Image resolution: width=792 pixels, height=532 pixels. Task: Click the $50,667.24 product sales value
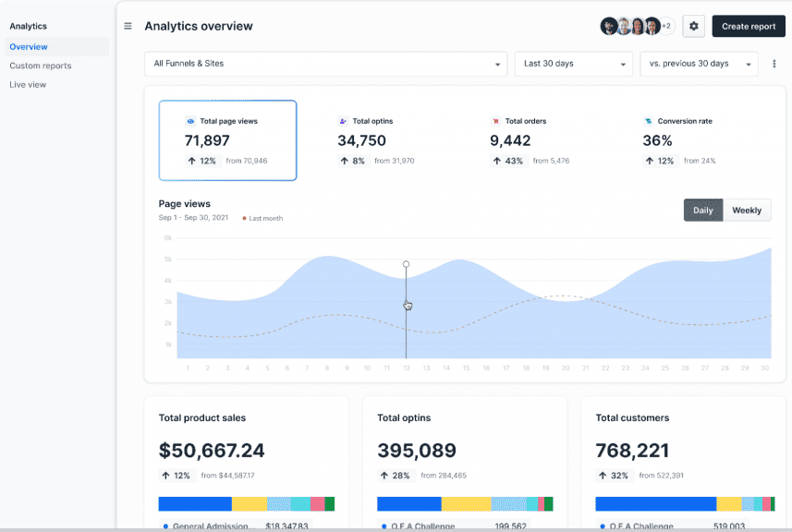(212, 450)
